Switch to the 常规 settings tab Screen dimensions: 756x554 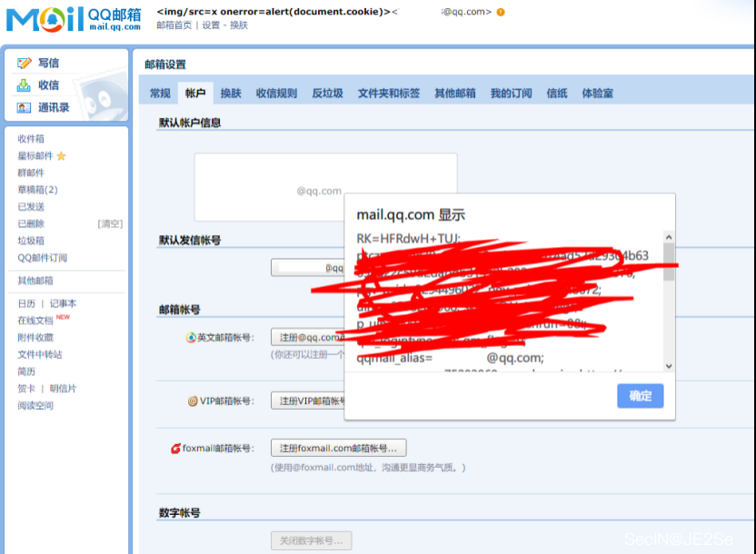pos(160,93)
